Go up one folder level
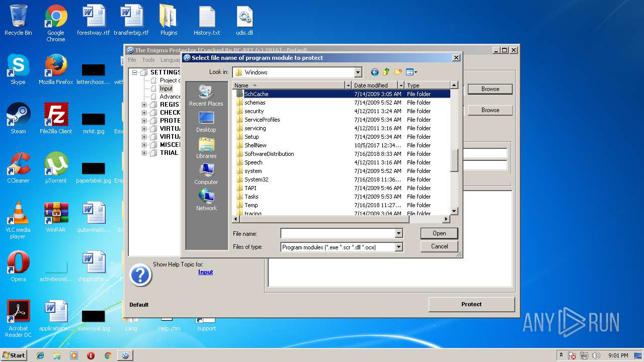 coord(386,72)
